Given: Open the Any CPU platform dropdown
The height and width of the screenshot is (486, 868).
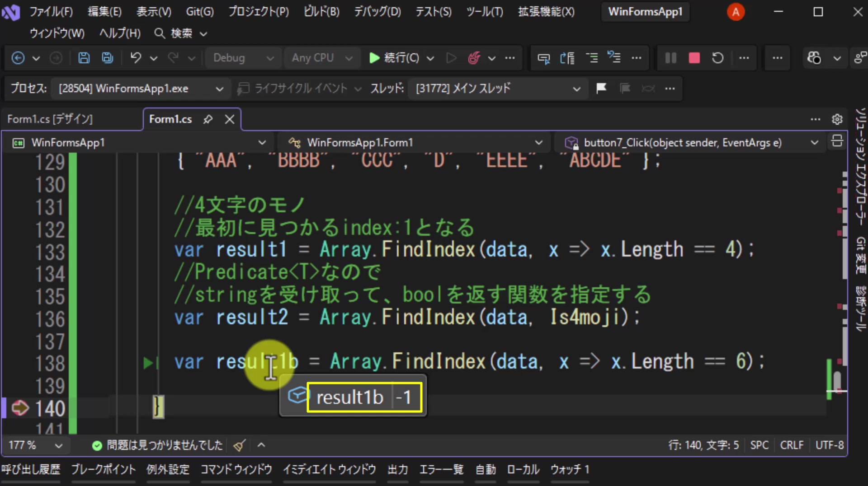Looking at the screenshot, I should (x=322, y=58).
